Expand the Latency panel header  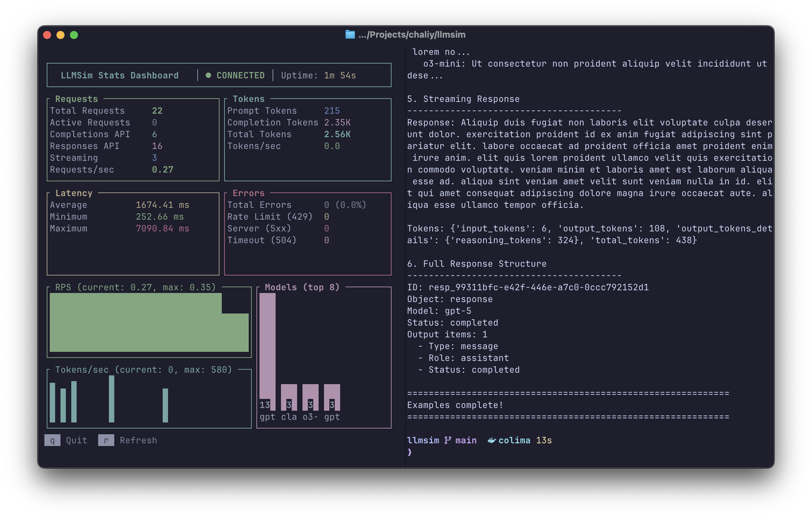click(74, 193)
